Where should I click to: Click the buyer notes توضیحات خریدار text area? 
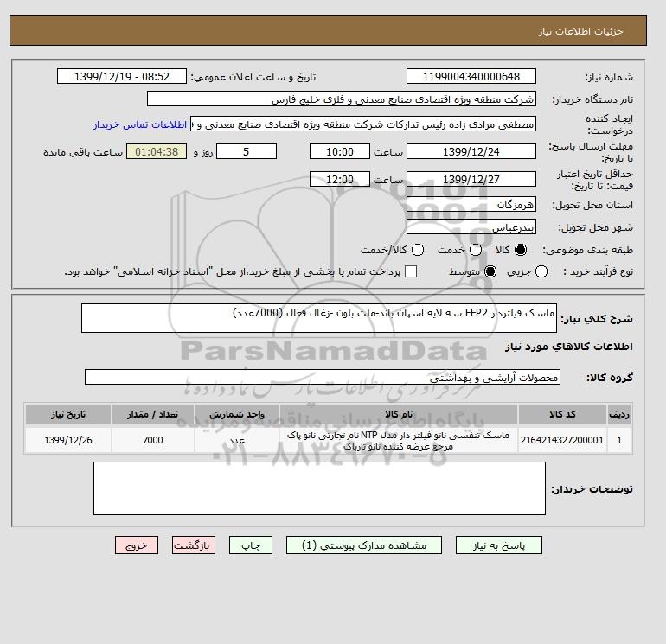(319, 488)
